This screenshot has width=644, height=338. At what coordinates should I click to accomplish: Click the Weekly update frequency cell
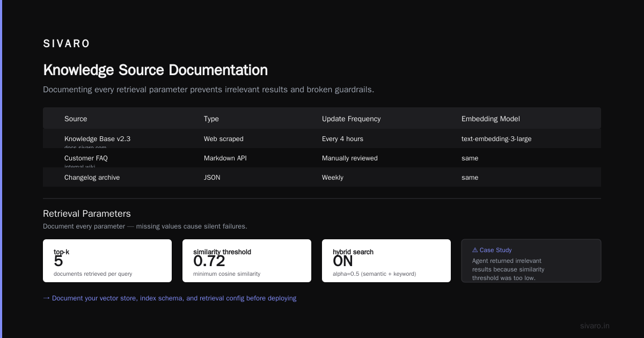tap(333, 177)
